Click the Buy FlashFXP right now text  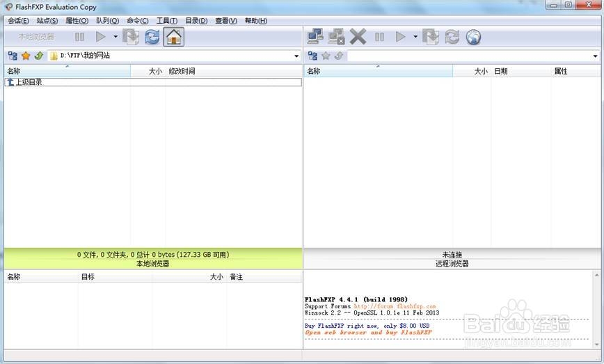tap(367, 326)
